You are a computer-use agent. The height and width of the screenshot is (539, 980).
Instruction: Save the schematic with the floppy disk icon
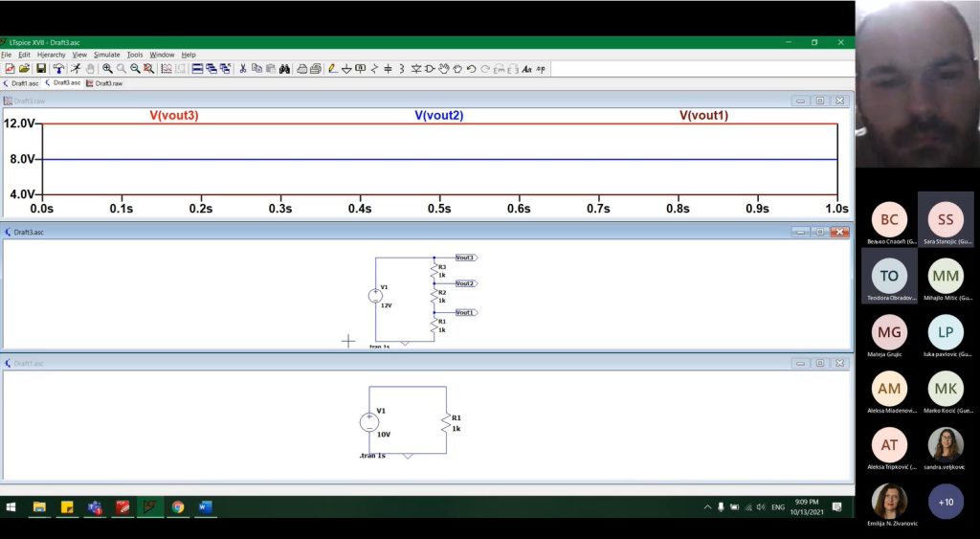tap(41, 69)
